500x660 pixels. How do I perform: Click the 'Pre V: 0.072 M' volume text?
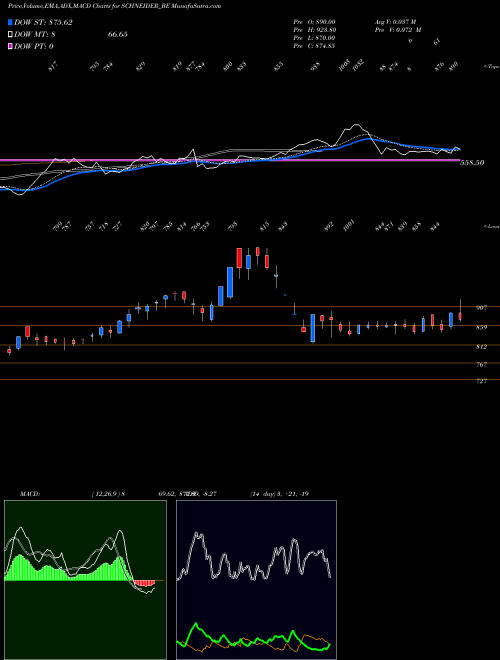[397, 30]
